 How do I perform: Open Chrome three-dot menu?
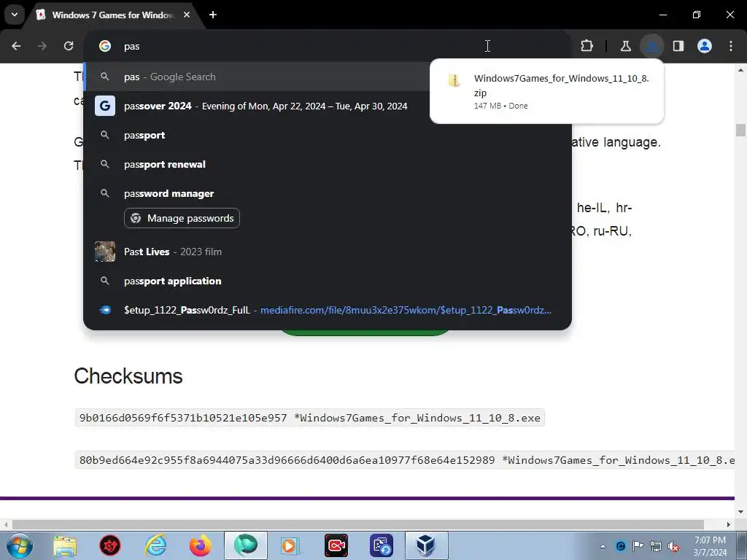coord(731,46)
